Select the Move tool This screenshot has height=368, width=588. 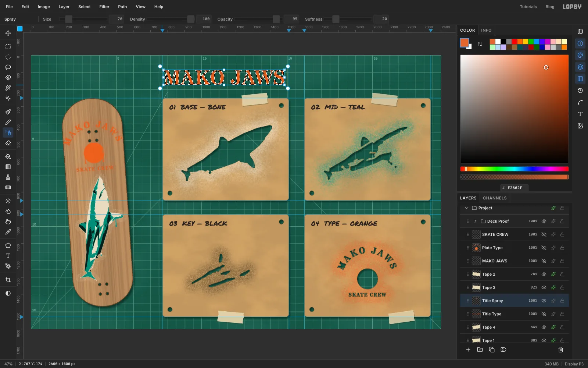pos(8,33)
